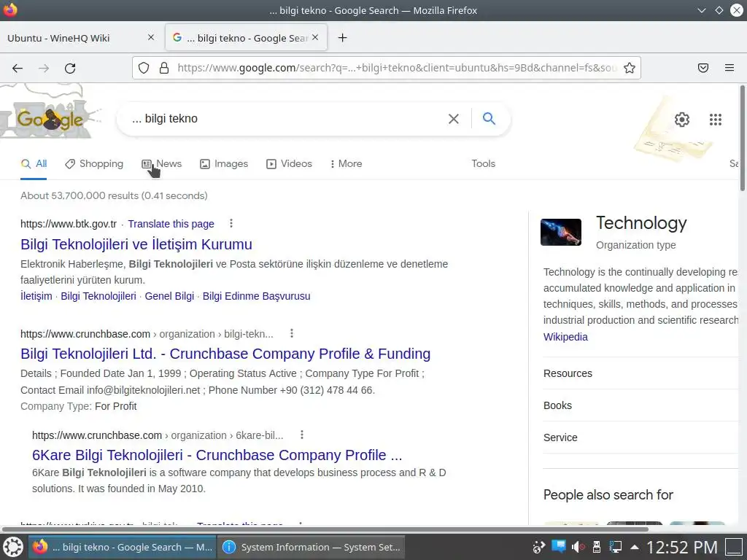
Task: Open the KDE application launcher
Action: [13, 547]
